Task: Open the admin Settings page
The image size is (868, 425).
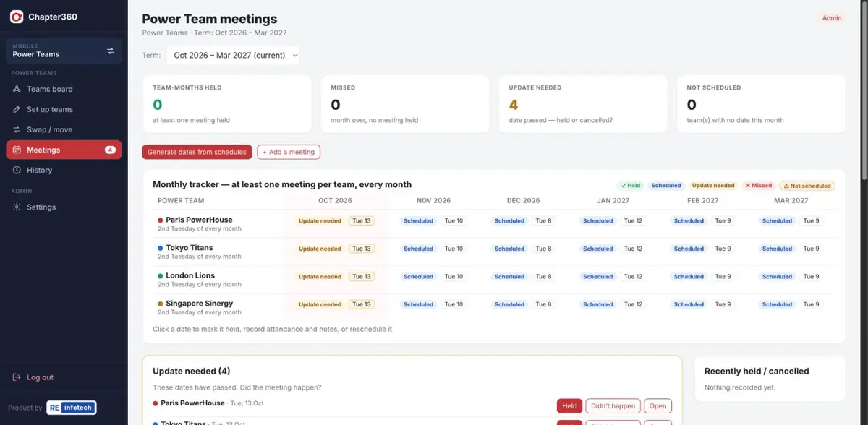Action: tap(64, 207)
